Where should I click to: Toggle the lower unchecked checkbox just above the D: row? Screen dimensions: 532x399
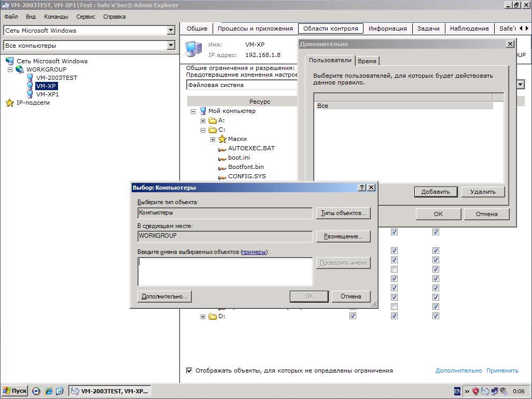(x=394, y=306)
